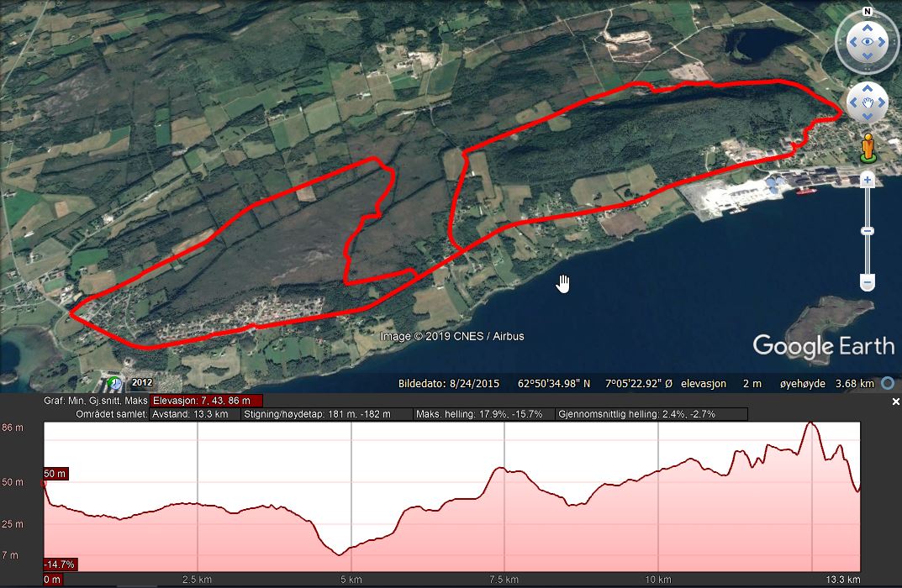Screen dimensions: 902x588
Task: Click the streaming status circle in status bar
Action: [889, 383]
